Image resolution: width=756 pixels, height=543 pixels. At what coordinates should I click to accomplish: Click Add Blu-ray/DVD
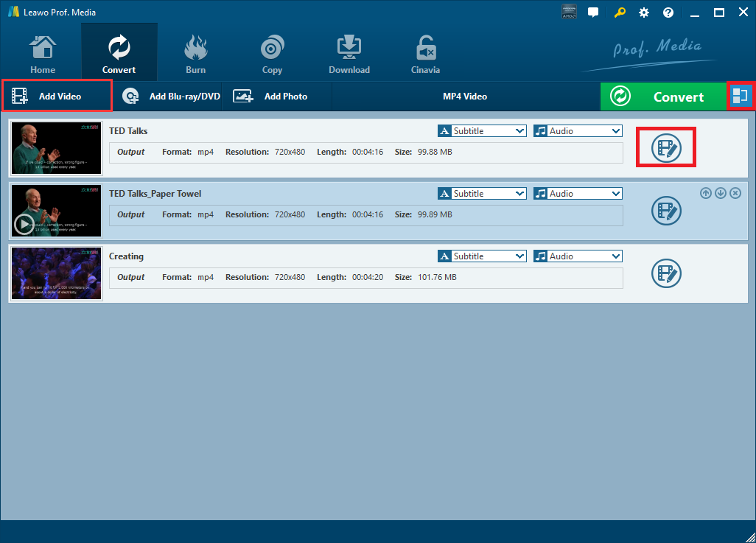tap(171, 97)
